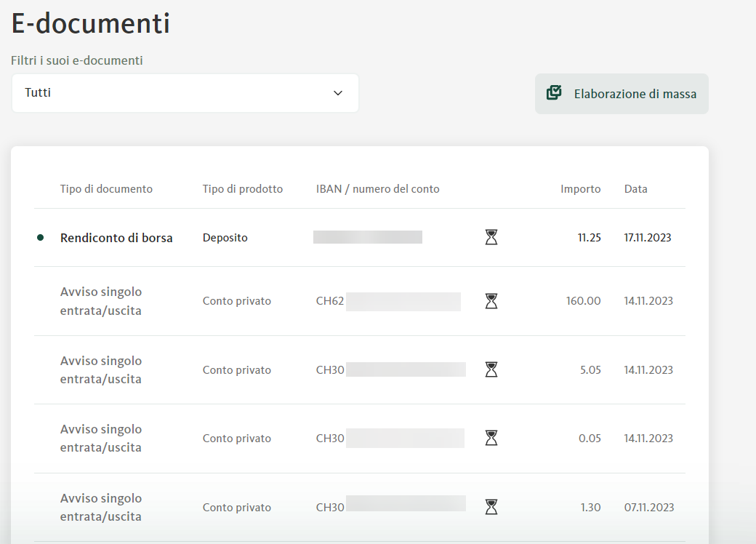Open Elaborazione di massa
Screen dimensions: 756x544
pyautogui.click(x=622, y=93)
